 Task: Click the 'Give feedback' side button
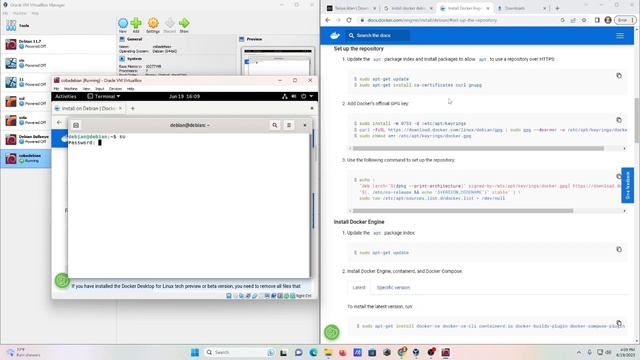point(627,185)
